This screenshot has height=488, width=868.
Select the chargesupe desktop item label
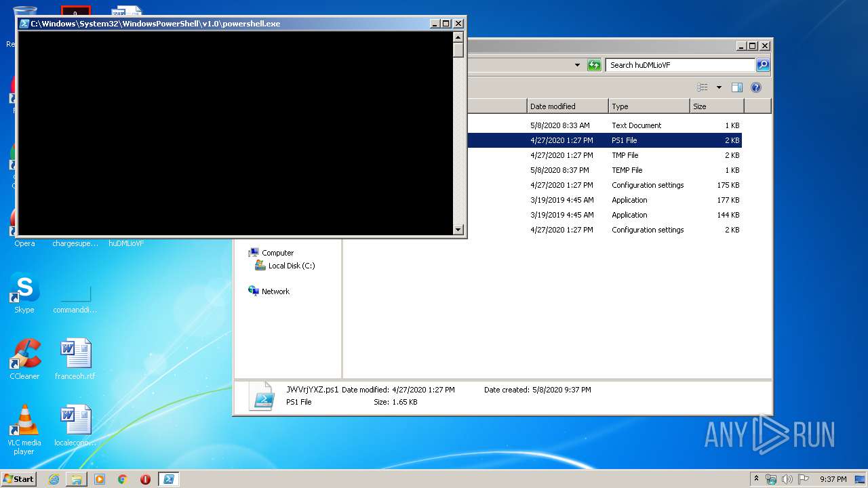point(75,243)
